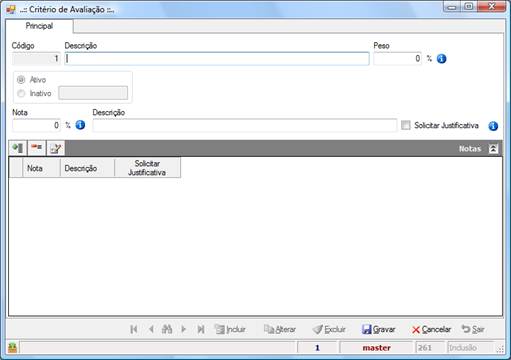Focus the main Descrição input field
The image size is (511, 360).
(217, 59)
